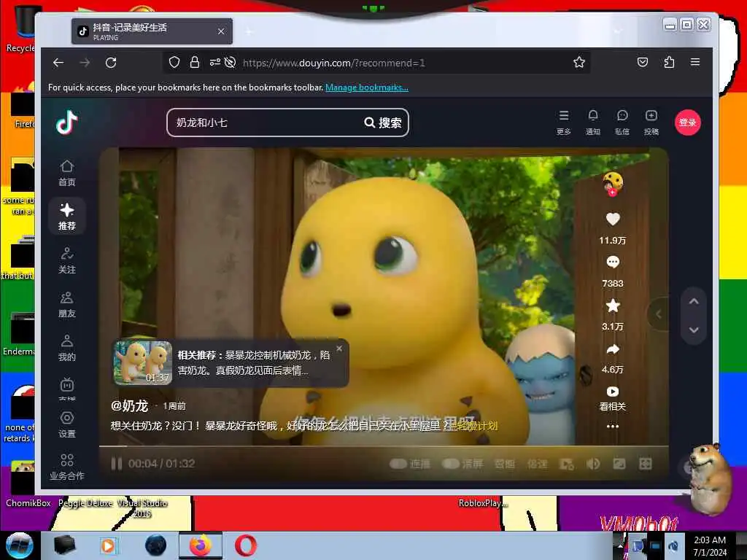
Task: Open the @奶龙 author profile link
Action: [x=129, y=405]
